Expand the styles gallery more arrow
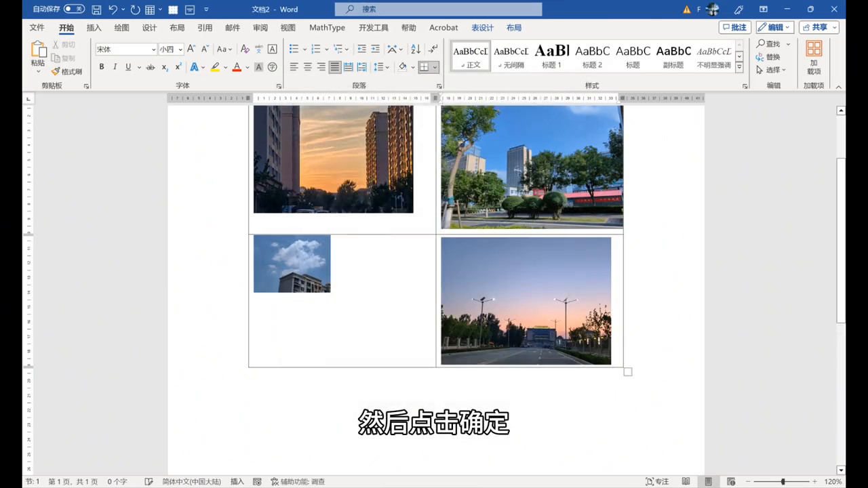The width and height of the screenshot is (868, 488). click(x=739, y=68)
